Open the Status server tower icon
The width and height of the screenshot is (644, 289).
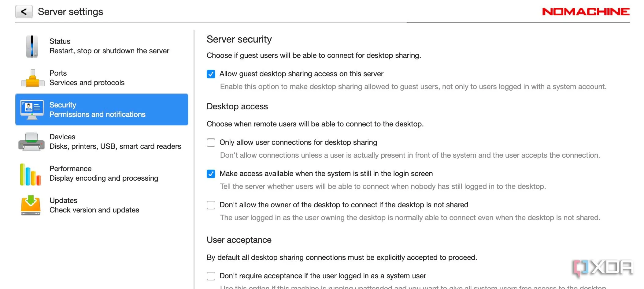pyautogui.click(x=32, y=47)
